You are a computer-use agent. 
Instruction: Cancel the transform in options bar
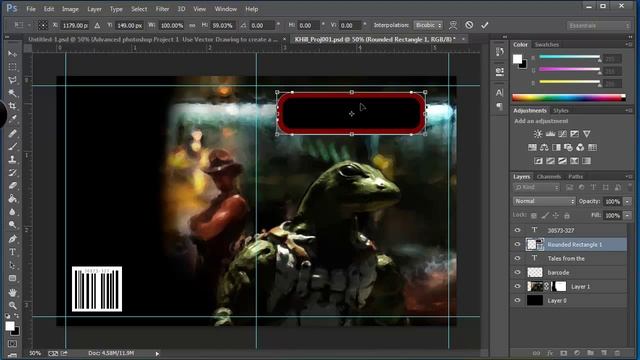(469, 25)
